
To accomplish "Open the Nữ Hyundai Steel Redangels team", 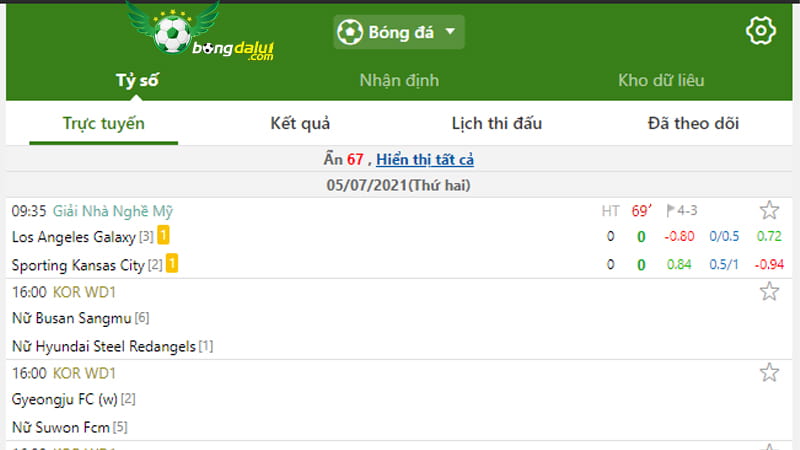I will pos(104,346).
